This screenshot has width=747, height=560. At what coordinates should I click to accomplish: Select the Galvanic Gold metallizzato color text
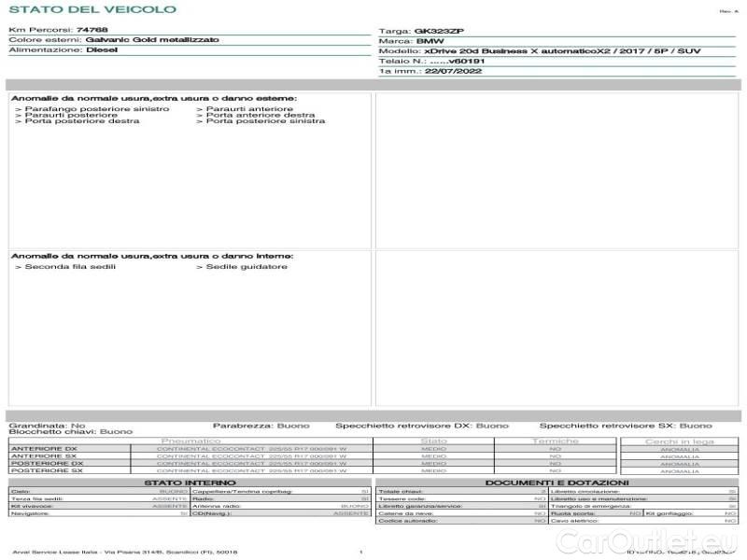coord(152,40)
